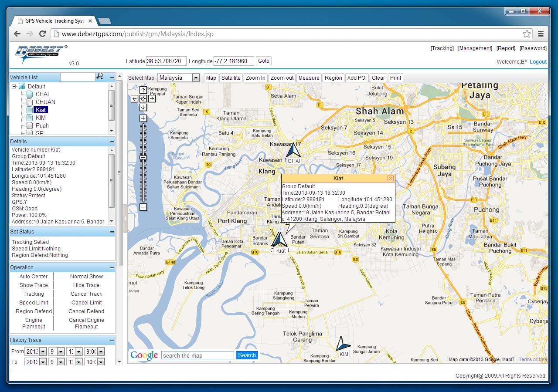Click the Add POI button

click(x=357, y=78)
